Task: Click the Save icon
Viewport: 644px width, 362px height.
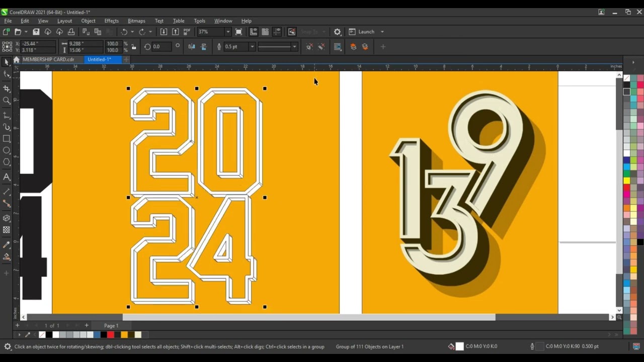Action: [36, 32]
